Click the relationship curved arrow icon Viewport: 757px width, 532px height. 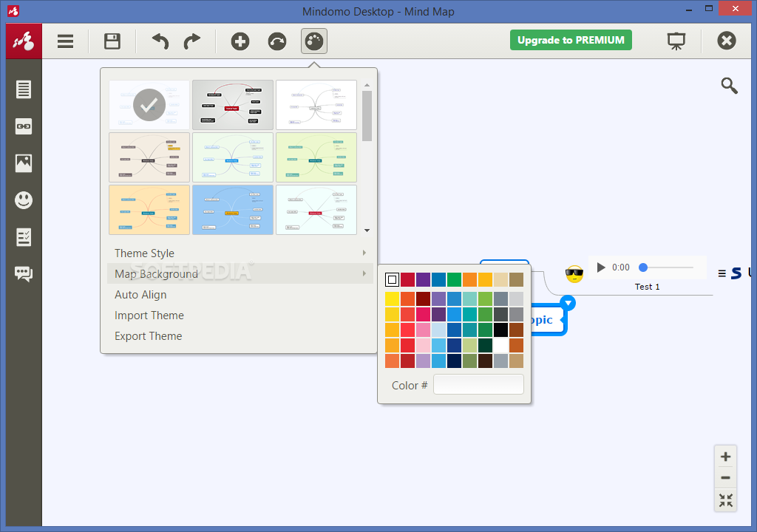pyautogui.click(x=277, y=41)
